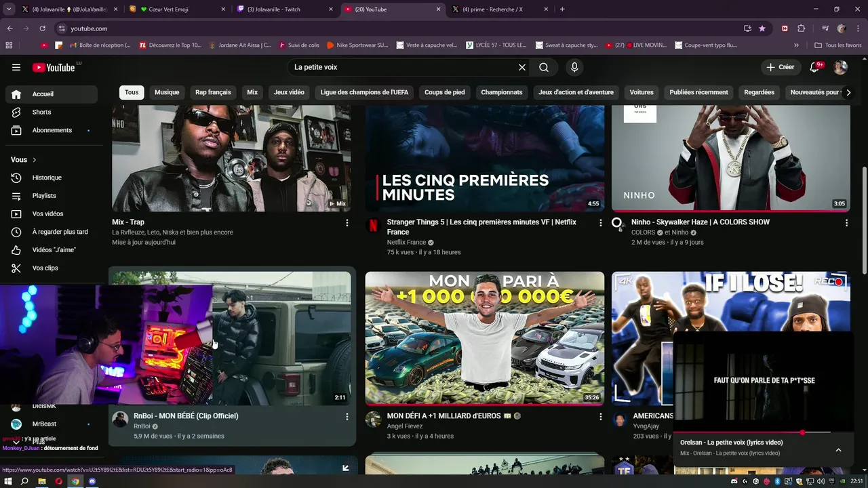The image size is (868, 488).
Task: Select the Coups de pied chip
Action: pos(445,92)
